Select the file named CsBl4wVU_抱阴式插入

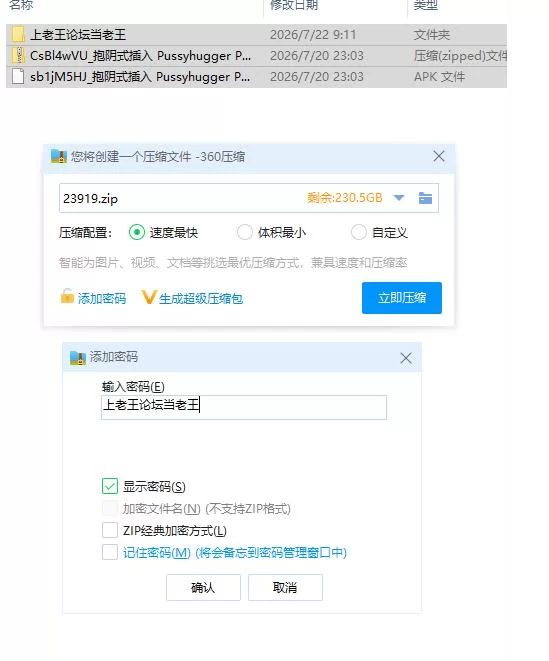[140, 56]
